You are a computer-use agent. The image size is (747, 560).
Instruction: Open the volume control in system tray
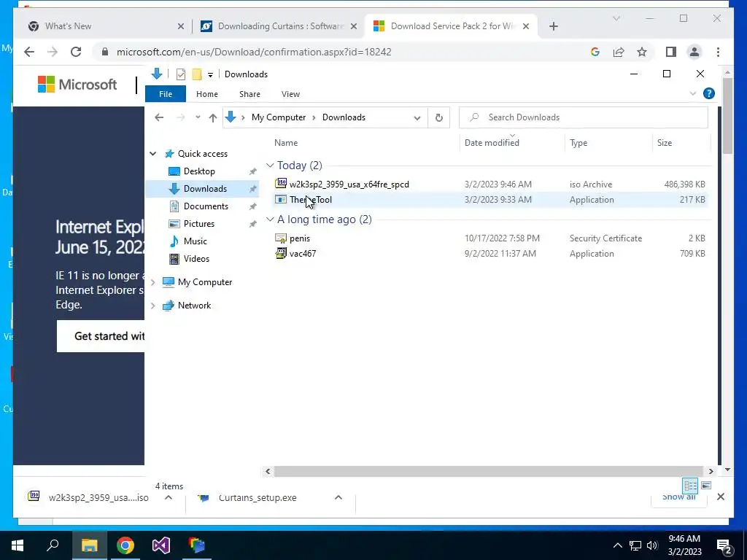[x=652, y=545]
